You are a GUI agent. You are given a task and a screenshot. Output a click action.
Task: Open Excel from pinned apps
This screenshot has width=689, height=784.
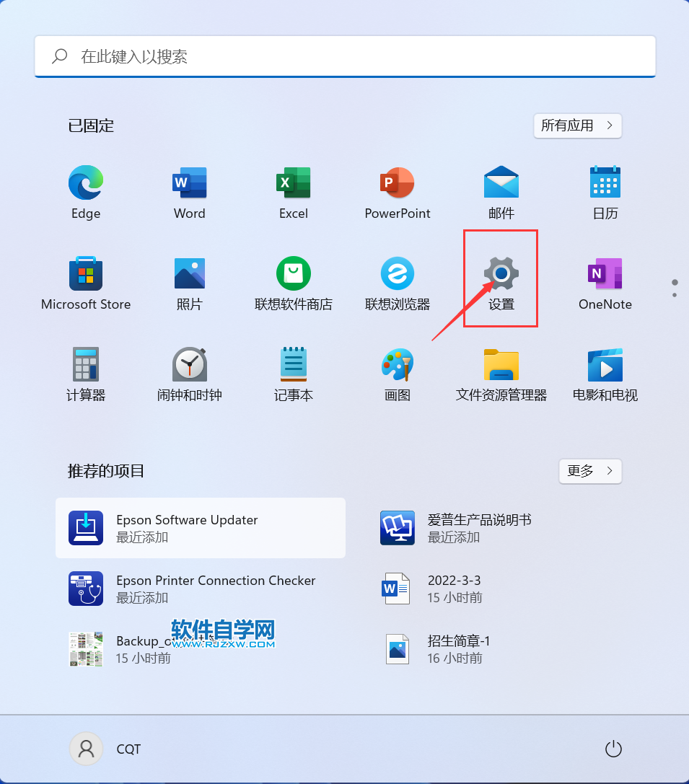tap(294, 193)
